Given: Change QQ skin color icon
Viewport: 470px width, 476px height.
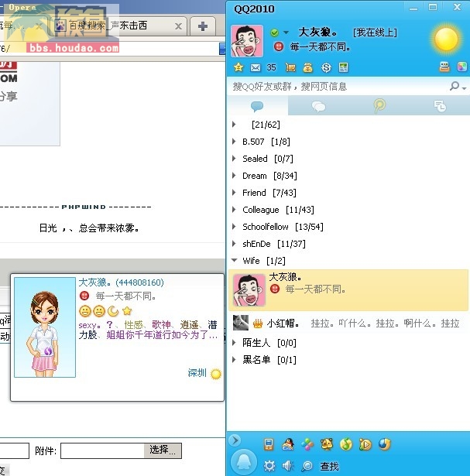Looking at the screenshot, I should 461,67.
